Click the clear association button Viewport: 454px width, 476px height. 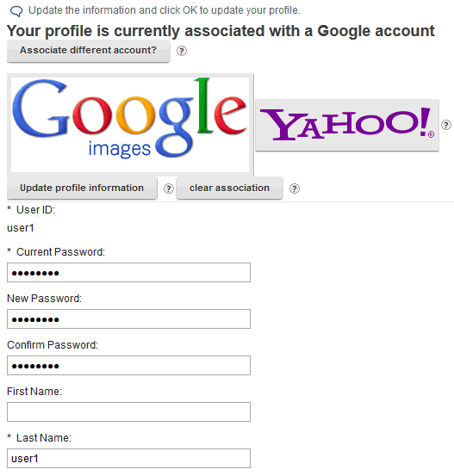[x=229, y=189]
